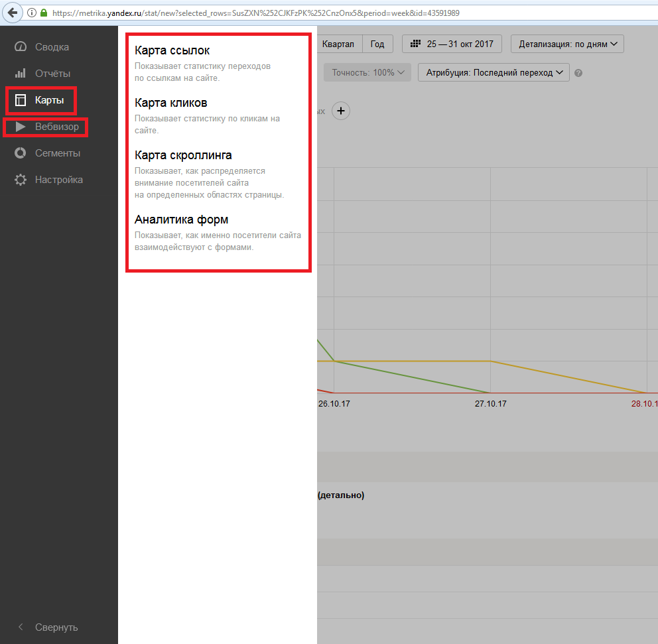This screenshot has height=644, width=658.
Task: Open Сводка in the sidebar
Action: click(x=52, y=47)
